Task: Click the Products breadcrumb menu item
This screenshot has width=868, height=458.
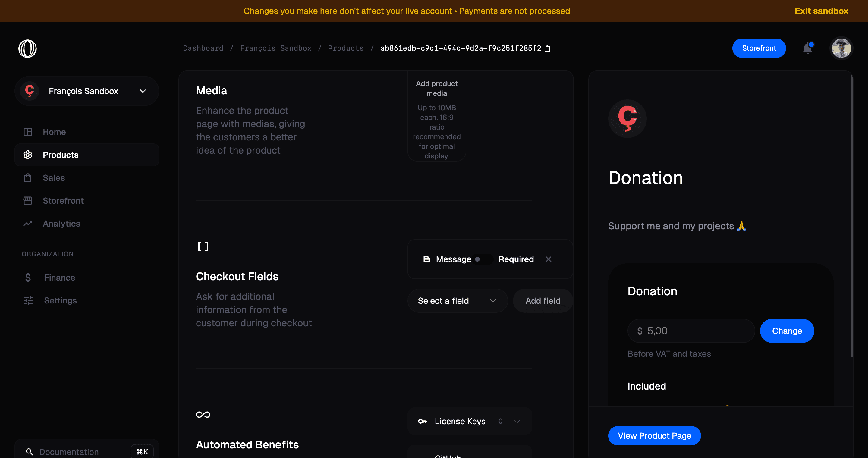Action: 346,48
